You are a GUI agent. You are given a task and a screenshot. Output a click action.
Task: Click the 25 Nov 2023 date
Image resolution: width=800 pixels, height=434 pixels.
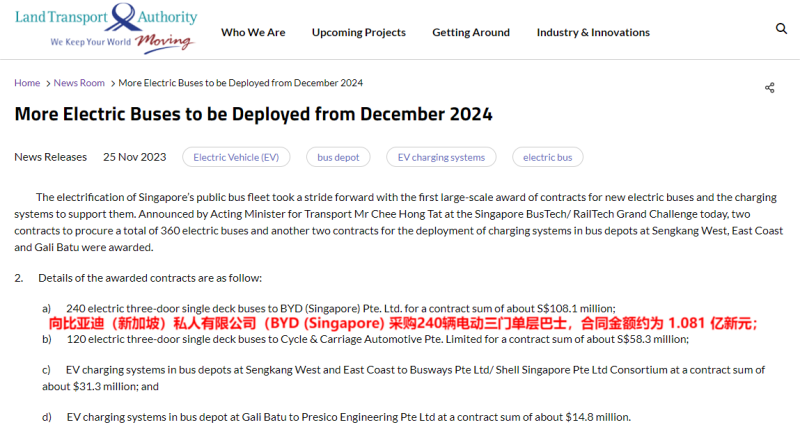[x=135, y=157]
